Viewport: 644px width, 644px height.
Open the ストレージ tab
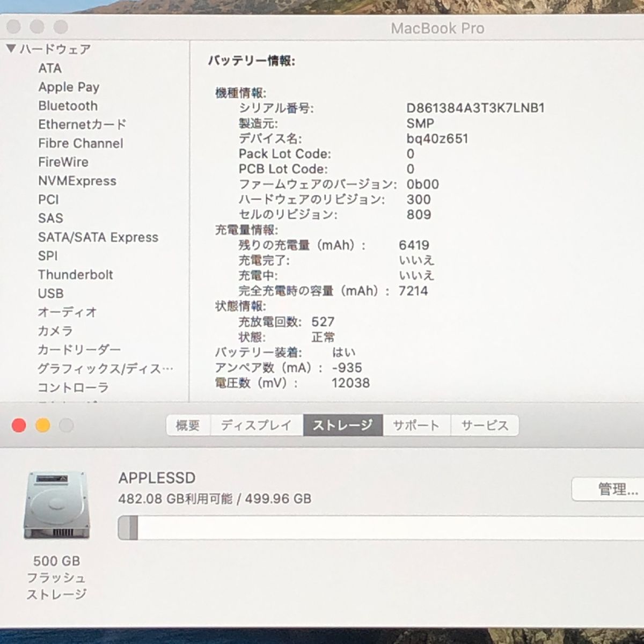point(343,425)
